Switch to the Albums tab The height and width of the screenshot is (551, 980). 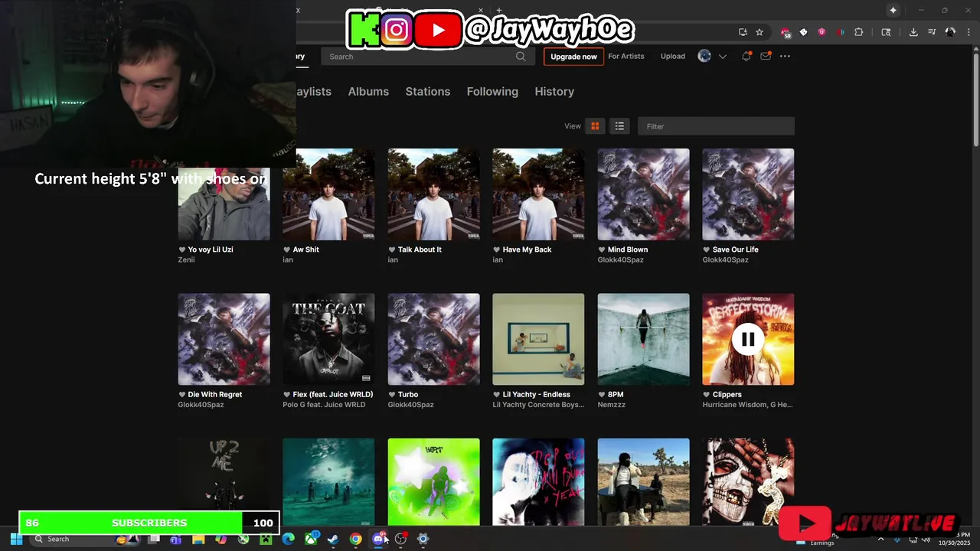pyautogui.click(x=368, y=91)
